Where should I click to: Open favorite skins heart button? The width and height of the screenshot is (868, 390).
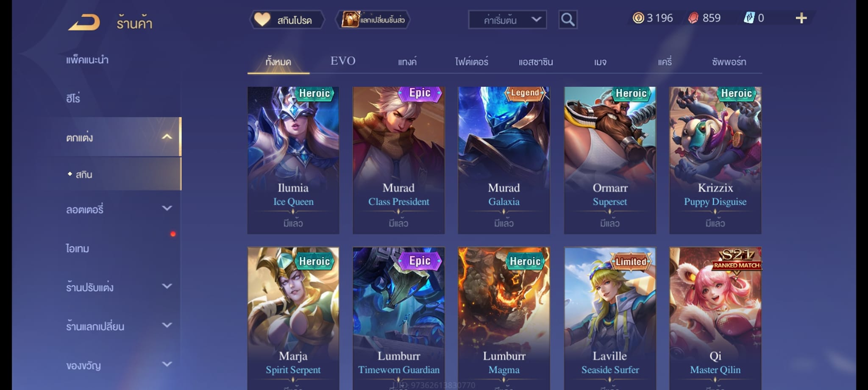pyautogui.click(x=287, y=19)
